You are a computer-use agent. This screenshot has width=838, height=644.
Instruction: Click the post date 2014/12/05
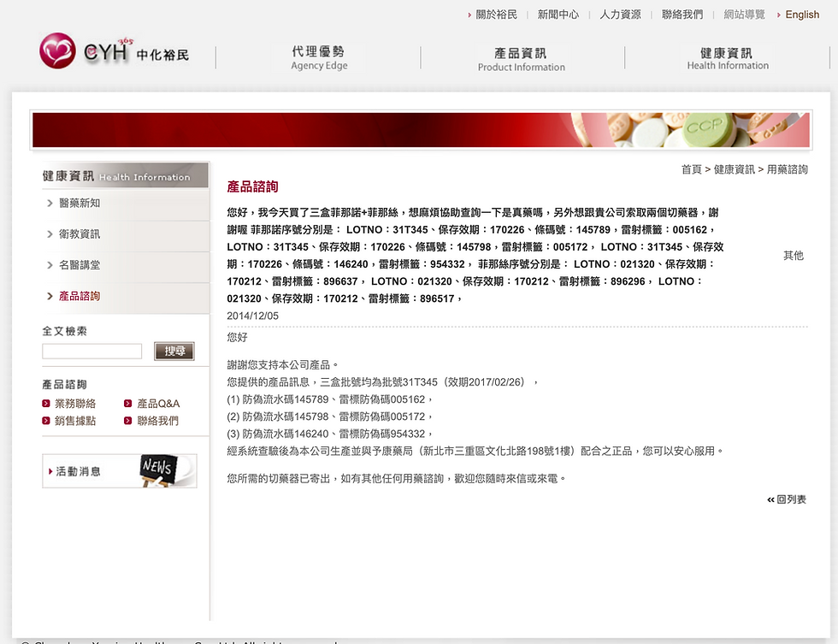[252, 316]
